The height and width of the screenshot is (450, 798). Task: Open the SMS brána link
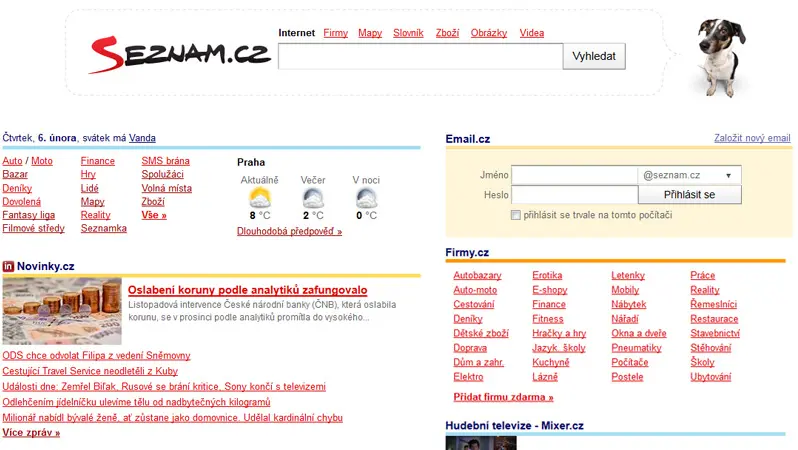(165, 161)
